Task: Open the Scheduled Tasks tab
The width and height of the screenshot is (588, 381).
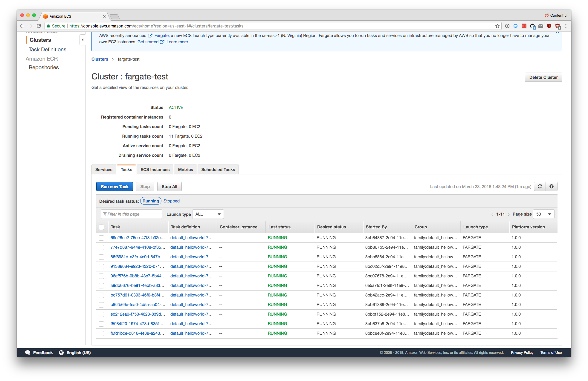Action: coord(218,170)
